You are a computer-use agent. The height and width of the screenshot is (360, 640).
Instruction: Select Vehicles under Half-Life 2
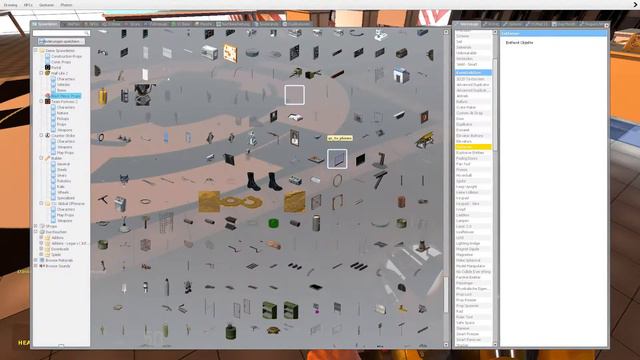point(60,84)
